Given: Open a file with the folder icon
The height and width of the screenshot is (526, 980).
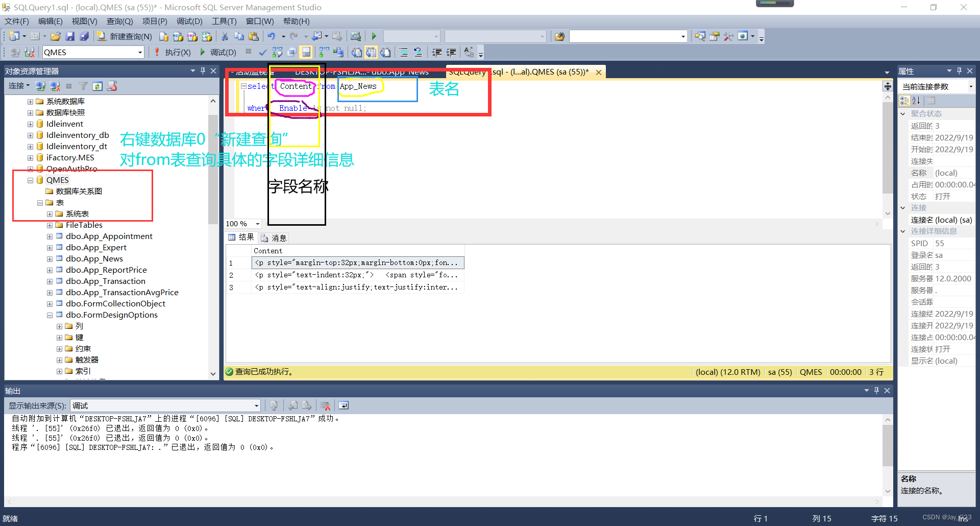Looking at the screenshot, I should 56,36.
